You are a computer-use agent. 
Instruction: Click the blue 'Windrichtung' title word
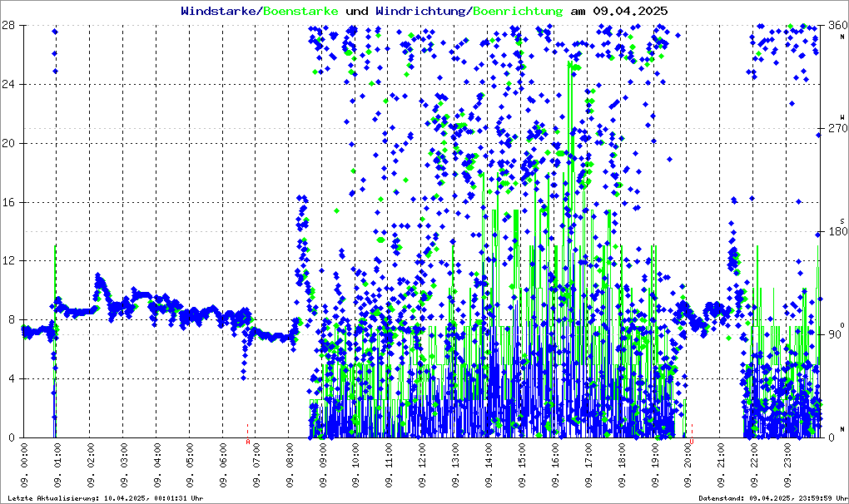(420, 11)
